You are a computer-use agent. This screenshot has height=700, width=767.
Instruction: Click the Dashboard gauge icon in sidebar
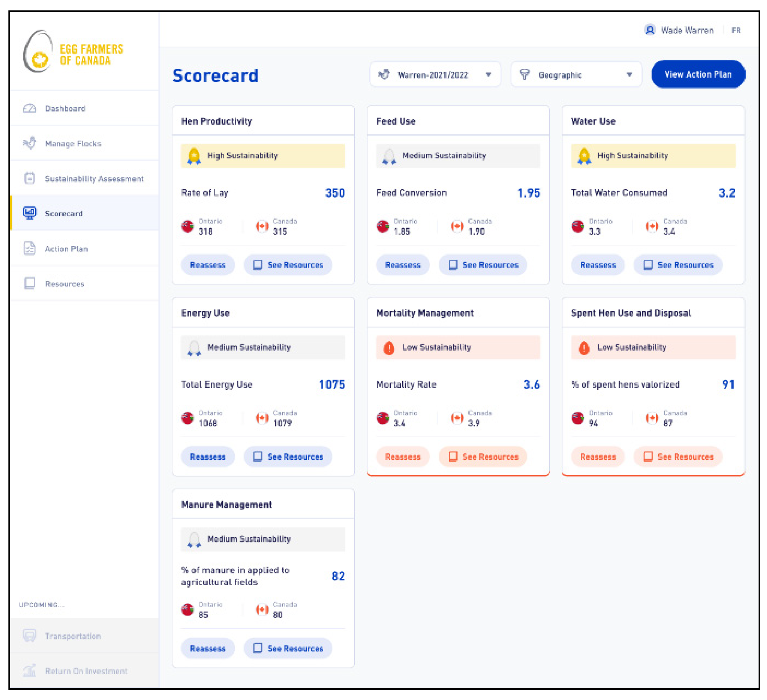pos(30,108)
